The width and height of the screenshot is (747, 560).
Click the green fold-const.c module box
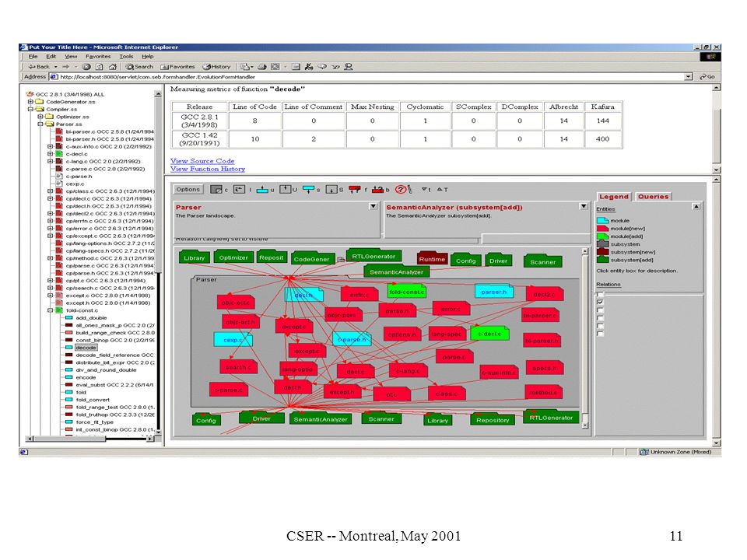tap(407, 292)
